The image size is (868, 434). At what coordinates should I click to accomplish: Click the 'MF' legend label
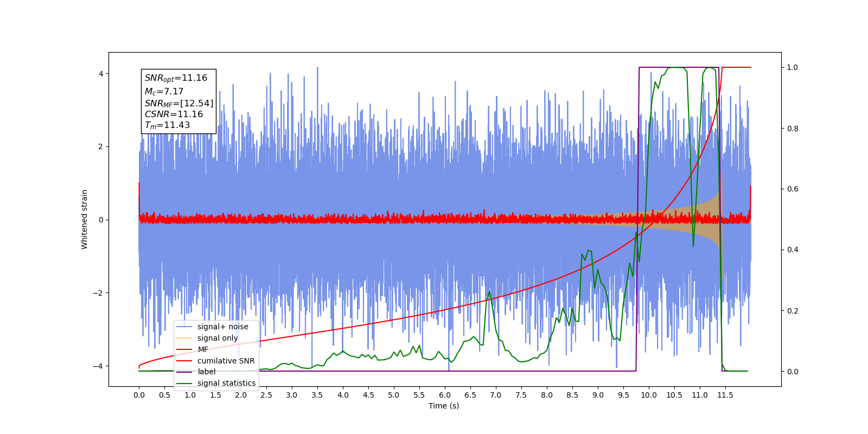click(x=203, y=349)
